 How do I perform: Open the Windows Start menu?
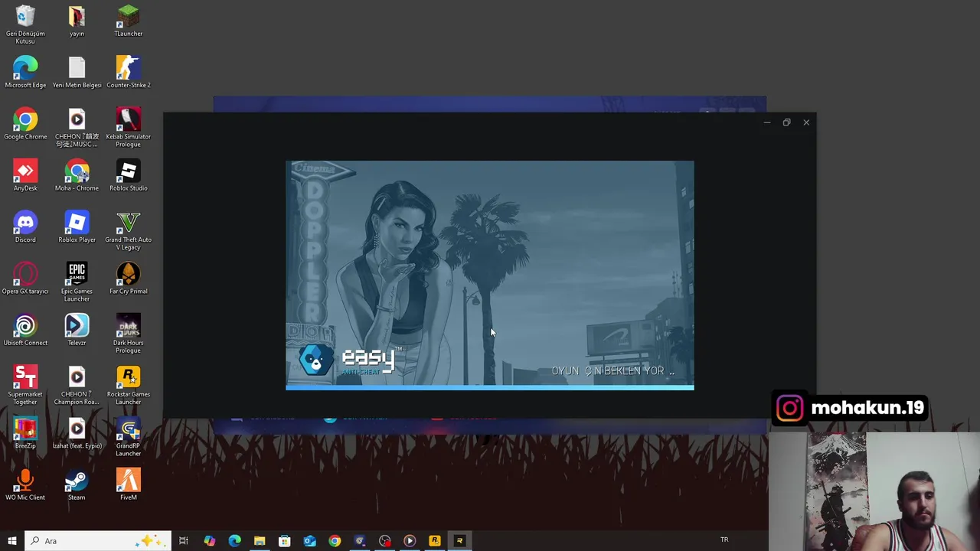11,541
